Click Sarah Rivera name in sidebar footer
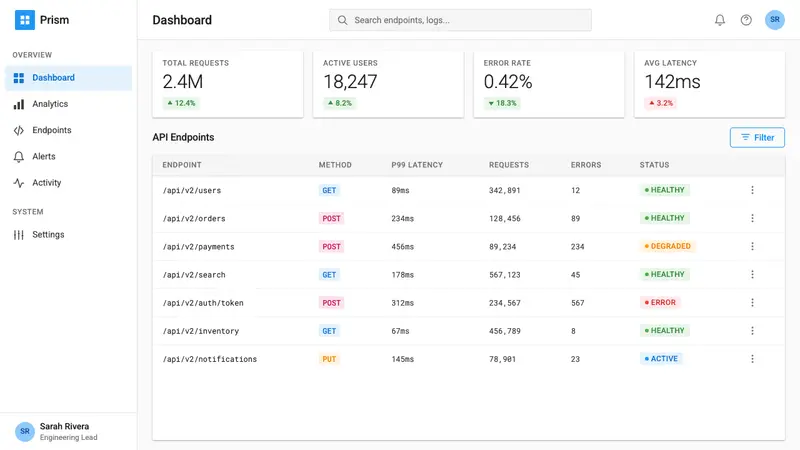Viewport: 800px width, 450px height. click(64, 426)
